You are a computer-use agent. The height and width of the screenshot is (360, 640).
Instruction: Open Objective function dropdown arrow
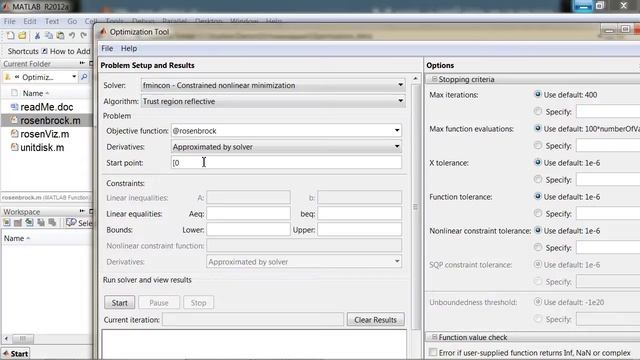397,131
